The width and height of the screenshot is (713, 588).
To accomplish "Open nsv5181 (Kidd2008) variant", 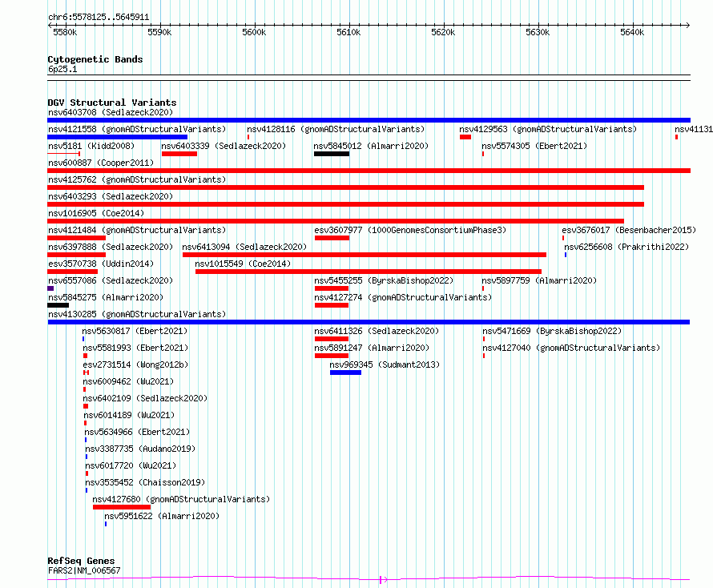I will [91, 146].
